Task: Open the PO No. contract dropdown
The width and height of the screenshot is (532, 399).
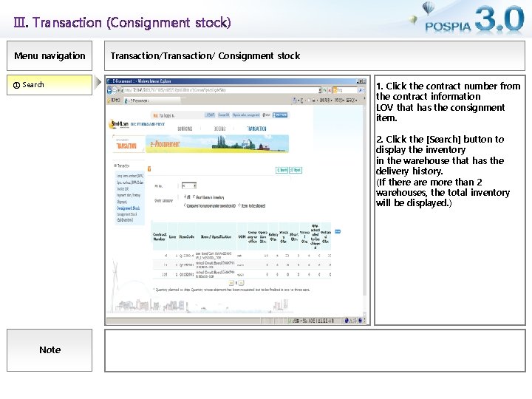Action: [x=189, y=185]
